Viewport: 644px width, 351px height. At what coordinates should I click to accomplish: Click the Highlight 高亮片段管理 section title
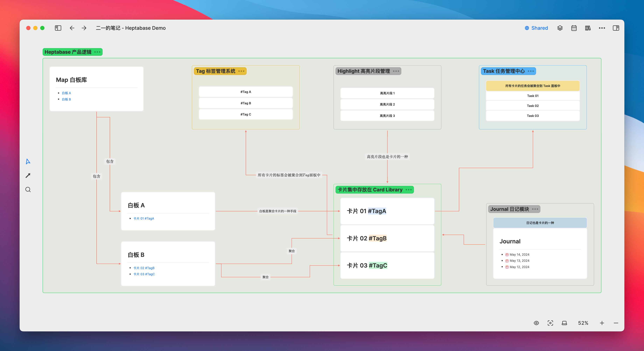point(364,71)
